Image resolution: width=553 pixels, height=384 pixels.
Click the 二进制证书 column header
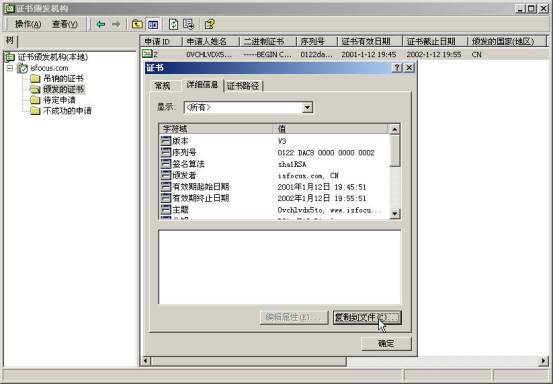(x=268, y=41)
